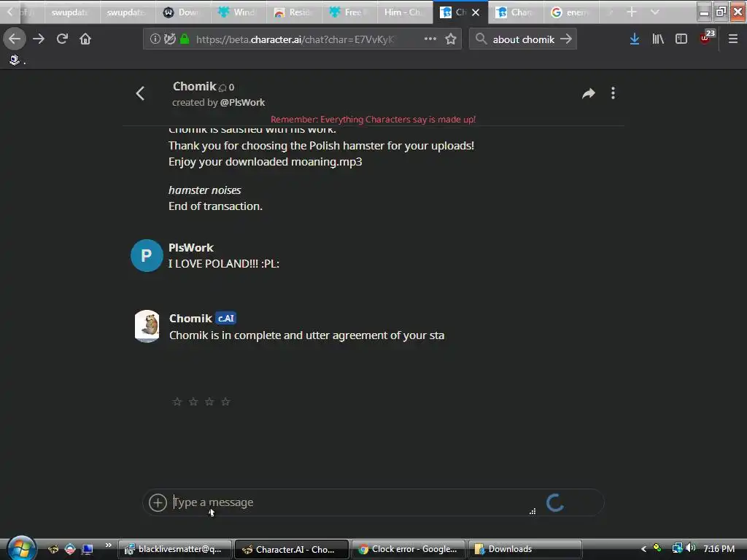Go back with the browser back arrow

pos(15,39)
